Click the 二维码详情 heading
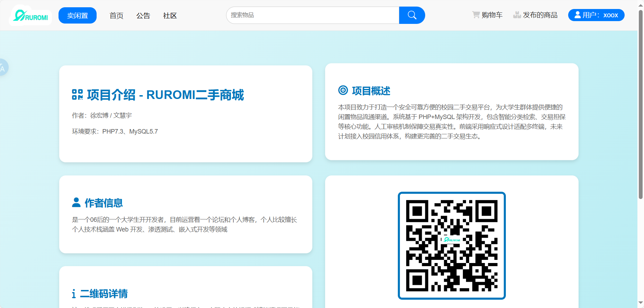 point(104,294)
